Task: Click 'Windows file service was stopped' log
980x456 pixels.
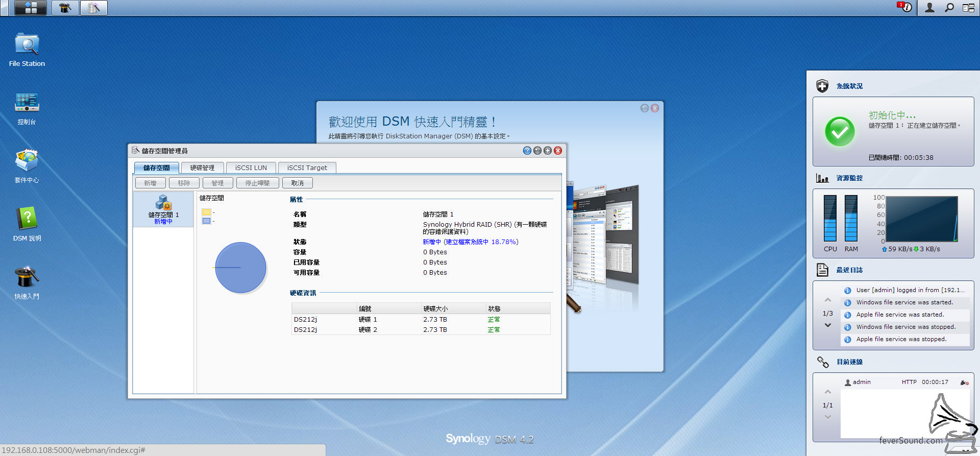Action: (x=905, y=327)
